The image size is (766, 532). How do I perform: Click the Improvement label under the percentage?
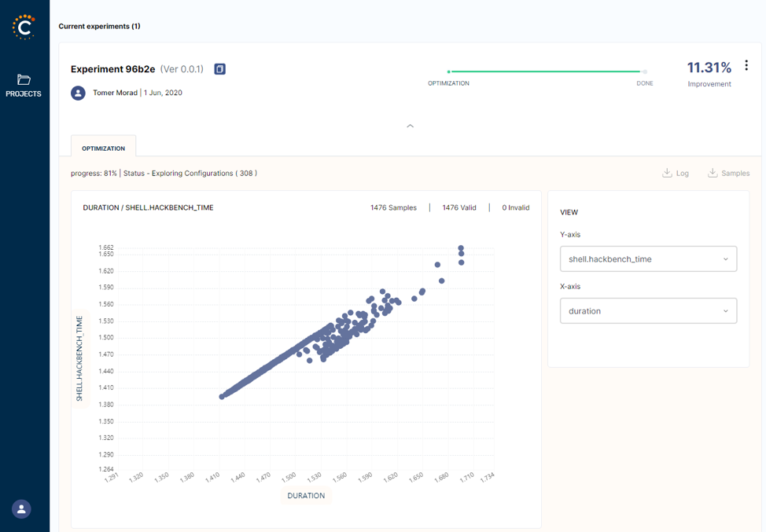(x=709, y=84)
